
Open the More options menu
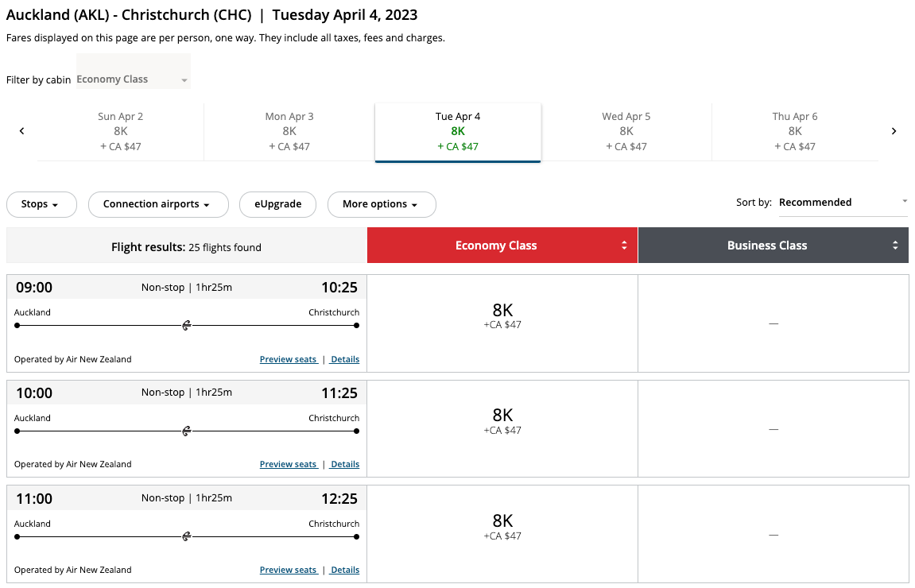[x=382, y=204]
